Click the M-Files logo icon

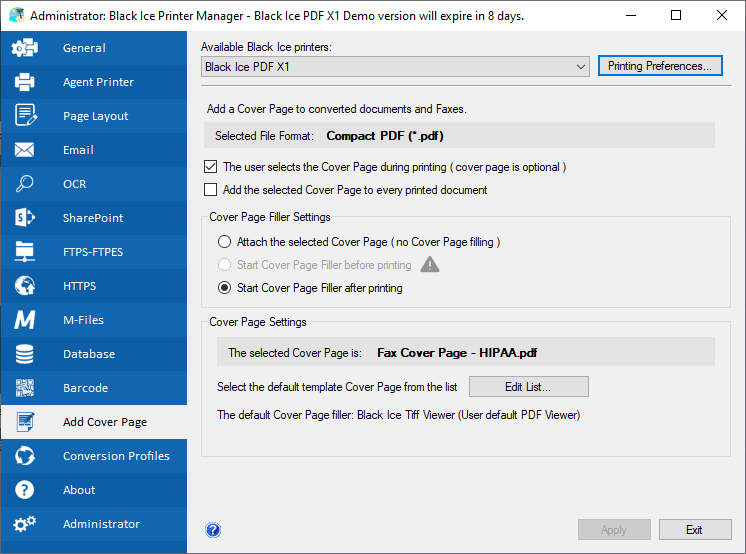click(x=25, y=320)
